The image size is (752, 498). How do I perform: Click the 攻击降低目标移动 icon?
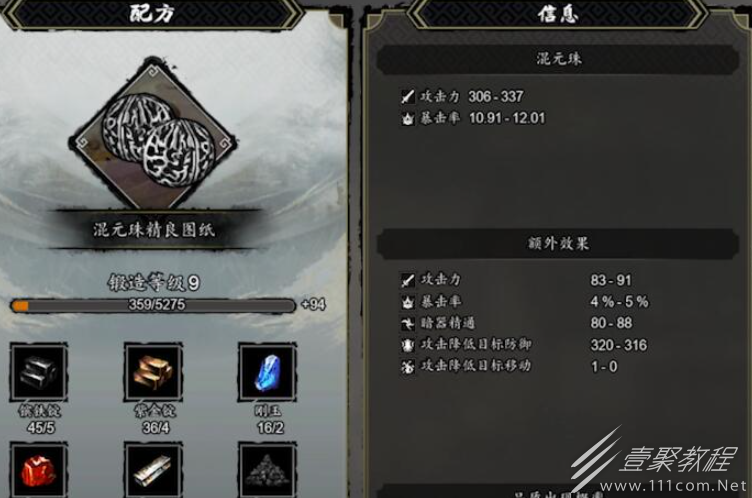tap(408, 367)
